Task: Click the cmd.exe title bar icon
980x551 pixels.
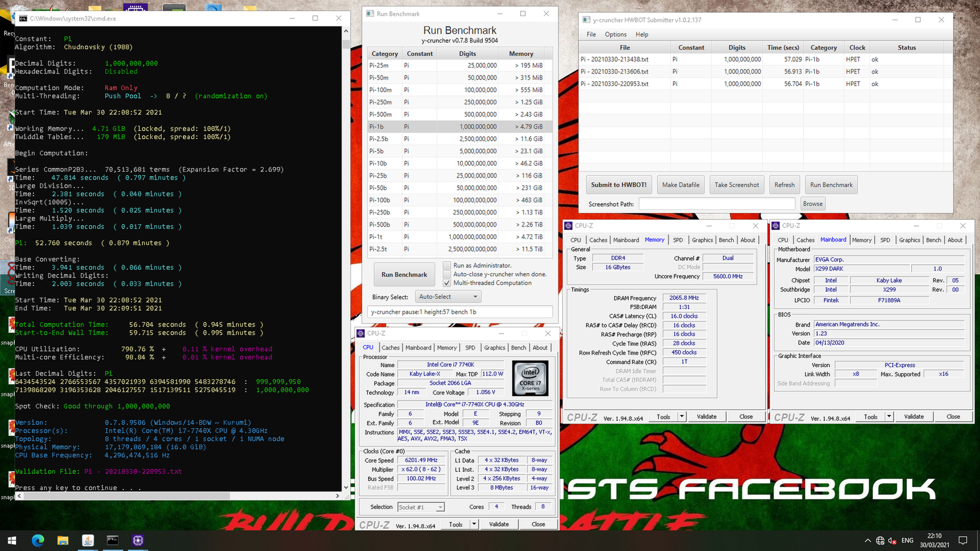Action: (x=23, y=18)
